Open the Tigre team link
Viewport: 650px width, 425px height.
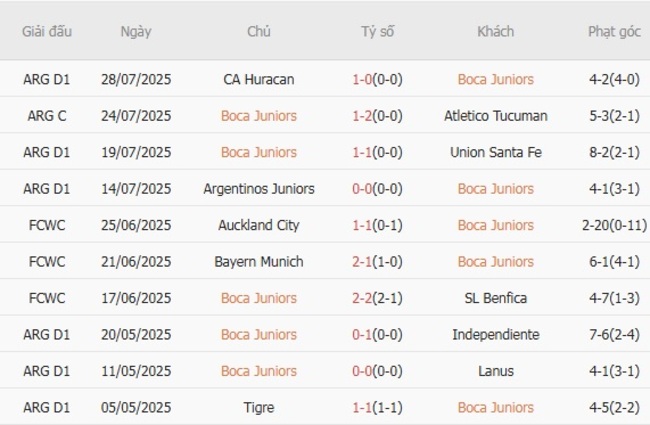(259, 408)
